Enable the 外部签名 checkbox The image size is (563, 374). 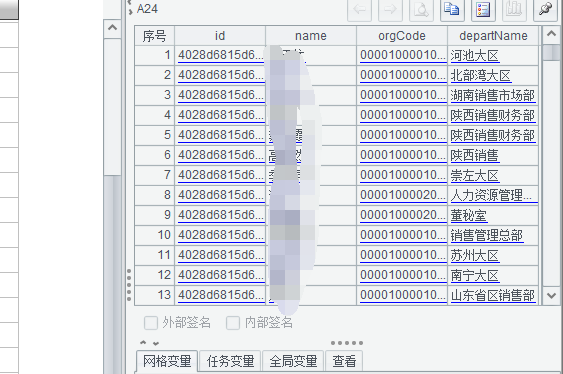[151, 323]
